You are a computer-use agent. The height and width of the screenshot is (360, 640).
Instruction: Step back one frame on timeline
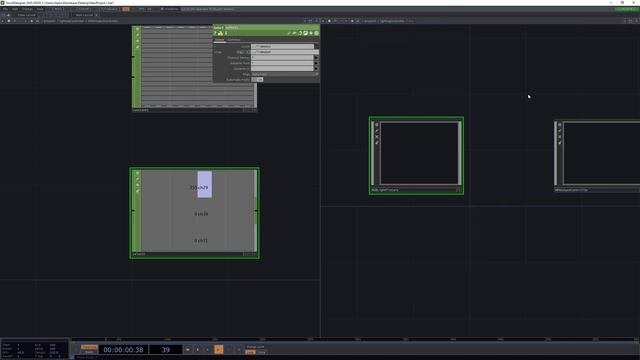229,349
